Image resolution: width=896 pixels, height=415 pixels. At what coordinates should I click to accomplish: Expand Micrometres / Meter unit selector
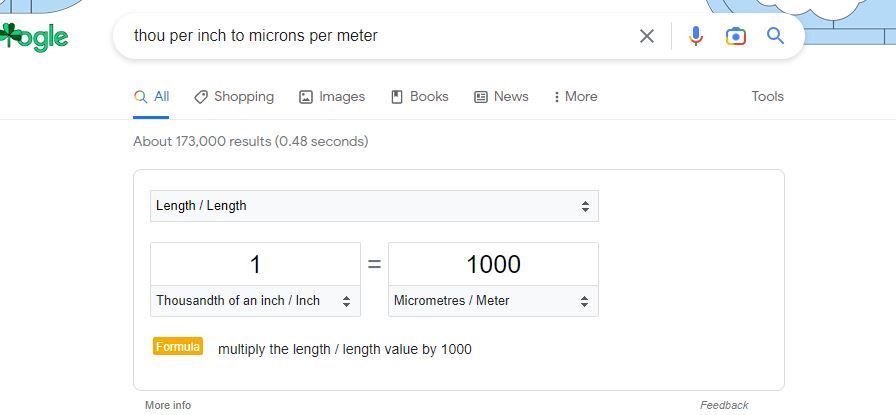[493, 301]
